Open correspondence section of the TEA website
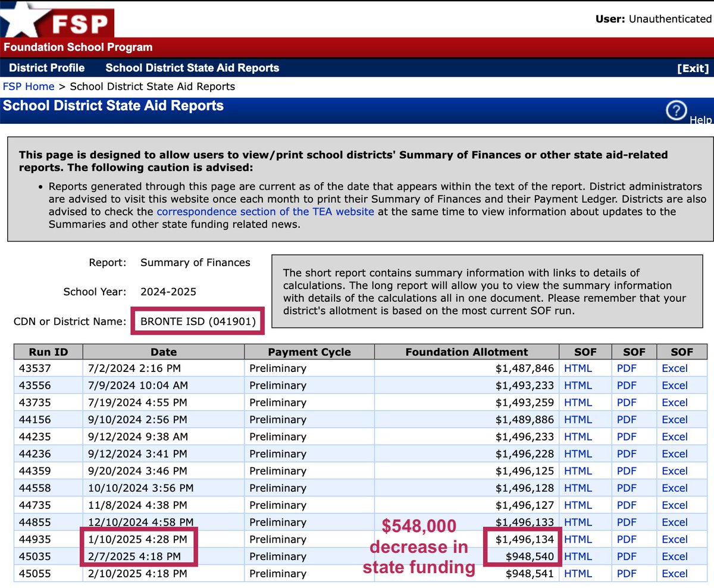 coord(265,212)
